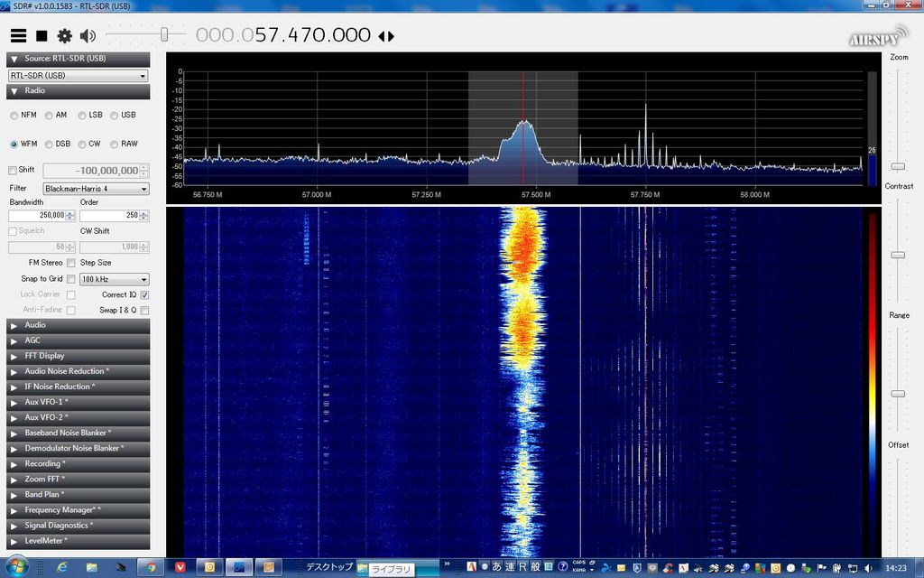
Task: Open the hamburger main menu
Action: 18,36
